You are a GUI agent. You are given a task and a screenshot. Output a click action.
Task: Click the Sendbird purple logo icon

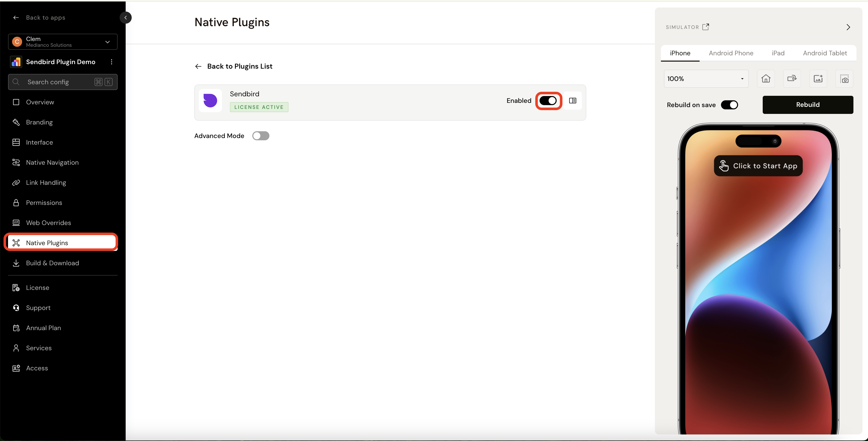click(x=210, y=101)
